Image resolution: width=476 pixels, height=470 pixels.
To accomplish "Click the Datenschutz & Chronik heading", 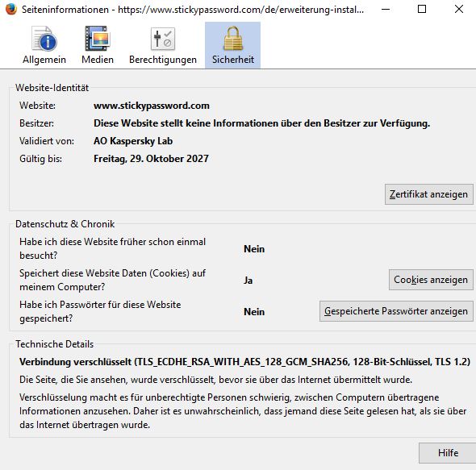I will [65, 224].
